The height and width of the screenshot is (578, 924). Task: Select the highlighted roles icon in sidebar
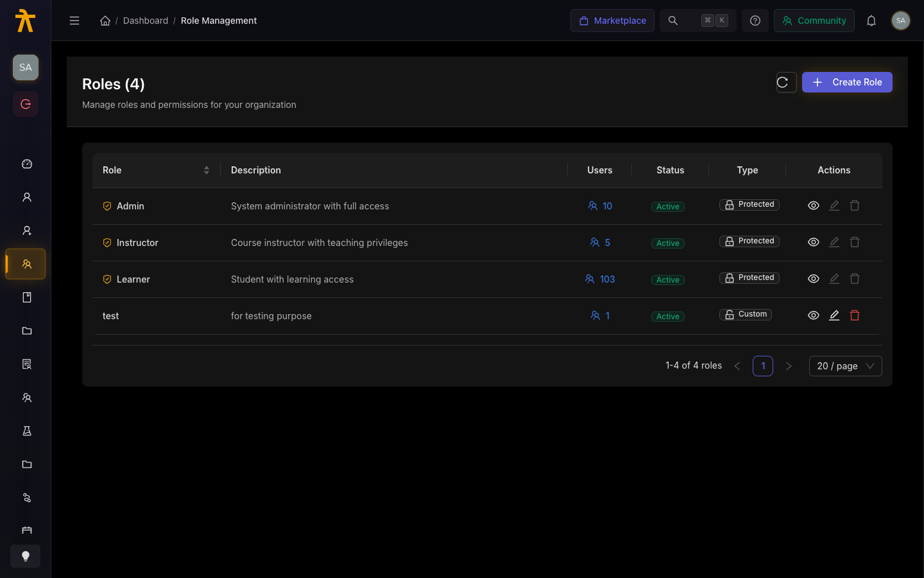(x=26, y=264)
